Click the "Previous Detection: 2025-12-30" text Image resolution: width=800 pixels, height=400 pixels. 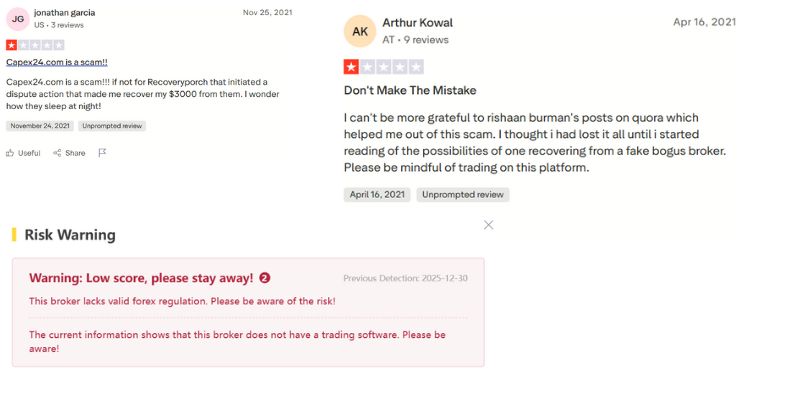pos(405,278)
